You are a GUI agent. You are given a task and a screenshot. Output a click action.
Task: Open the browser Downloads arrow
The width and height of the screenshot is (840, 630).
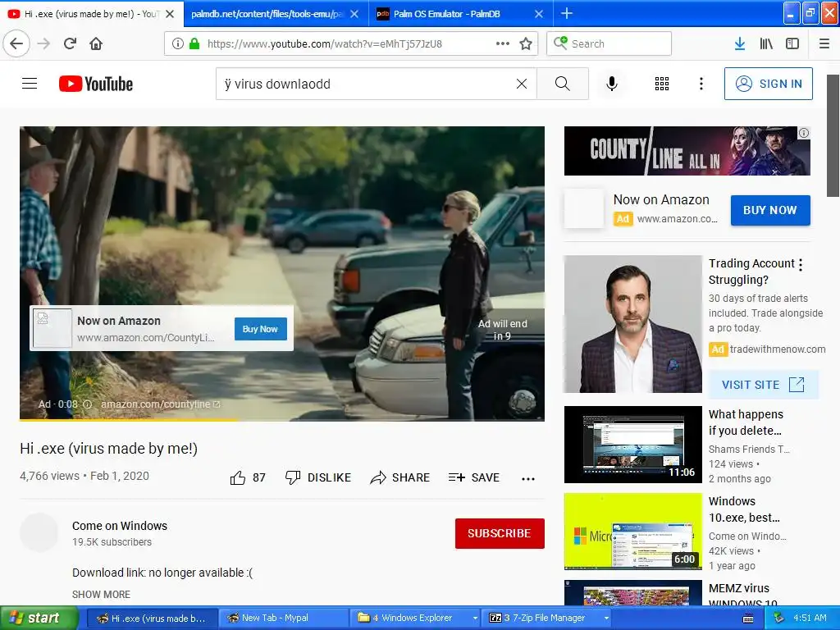pyautogui.click(x=740, y=44)
